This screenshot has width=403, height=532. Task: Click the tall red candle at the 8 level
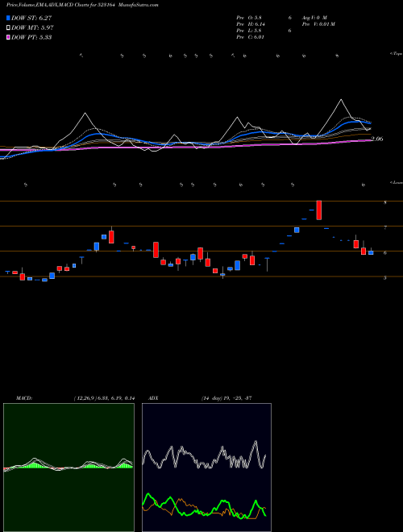319,210
